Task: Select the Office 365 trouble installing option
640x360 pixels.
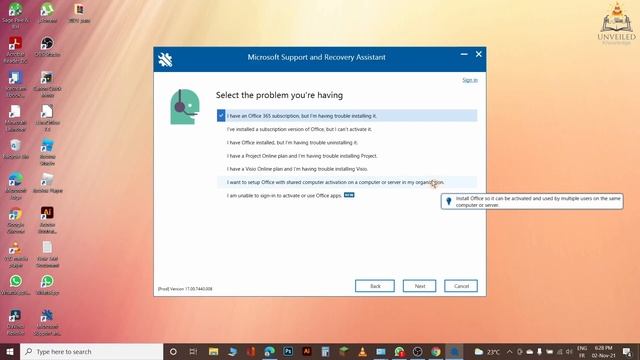Action: click(x=347, y=116)
